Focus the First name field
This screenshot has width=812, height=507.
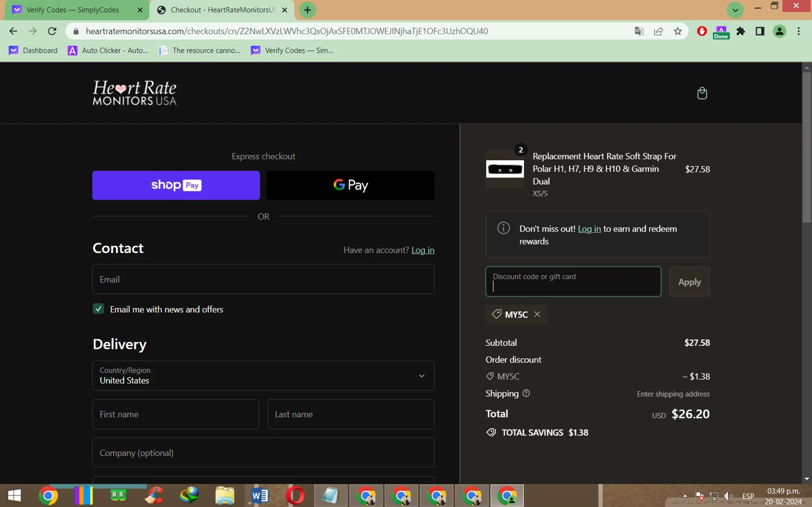tap(175, 414)
